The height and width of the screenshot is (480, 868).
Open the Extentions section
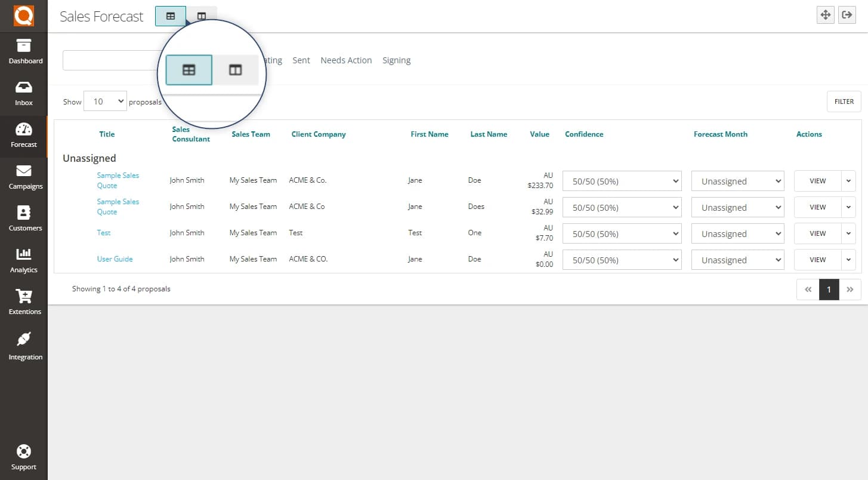tap(24, 301)
